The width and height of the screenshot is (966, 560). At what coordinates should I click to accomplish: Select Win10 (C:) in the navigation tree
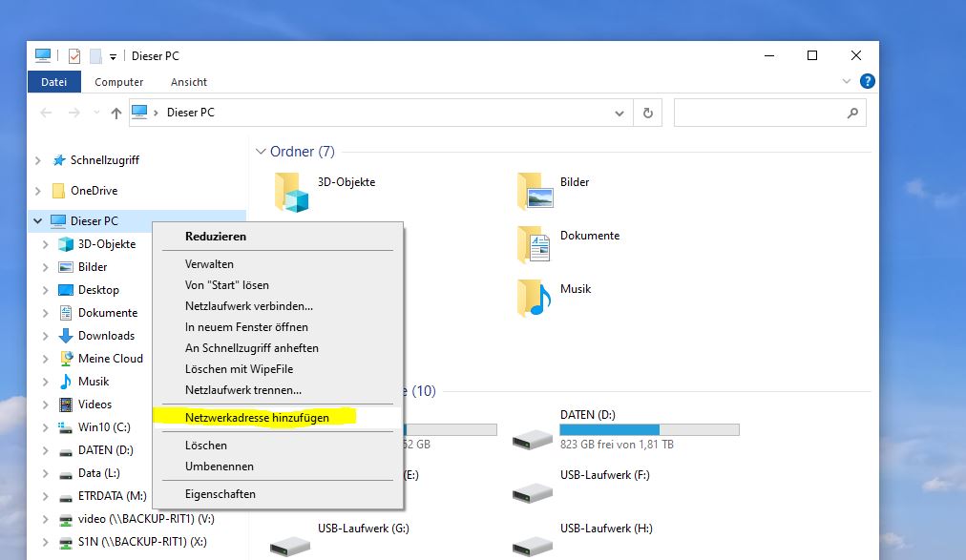[104, 426]
